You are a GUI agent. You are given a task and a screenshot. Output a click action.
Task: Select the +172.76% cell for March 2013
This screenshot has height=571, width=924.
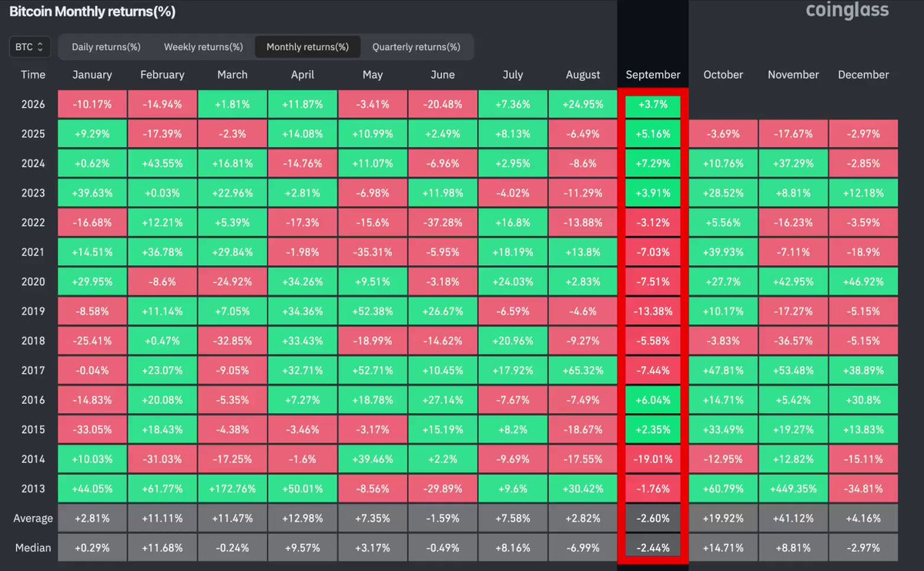[233, 489]
